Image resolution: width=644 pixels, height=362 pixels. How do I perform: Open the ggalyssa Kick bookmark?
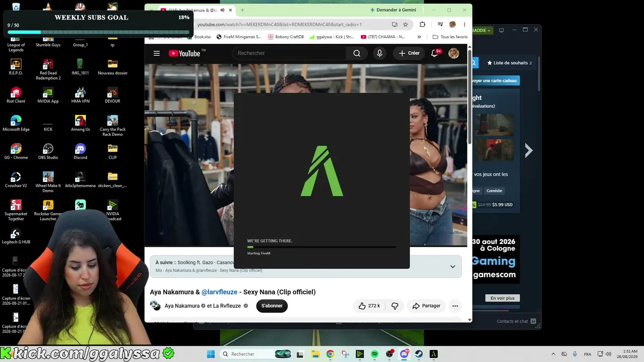point(332,37)
